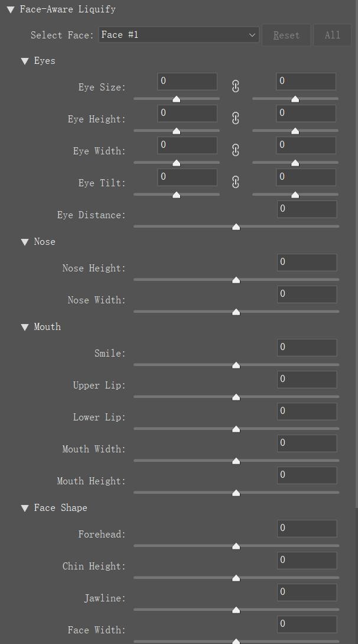Screen dimensions: 358x644
Task: Click the Jawline slider handle
Action: click(x=236, y=610)
